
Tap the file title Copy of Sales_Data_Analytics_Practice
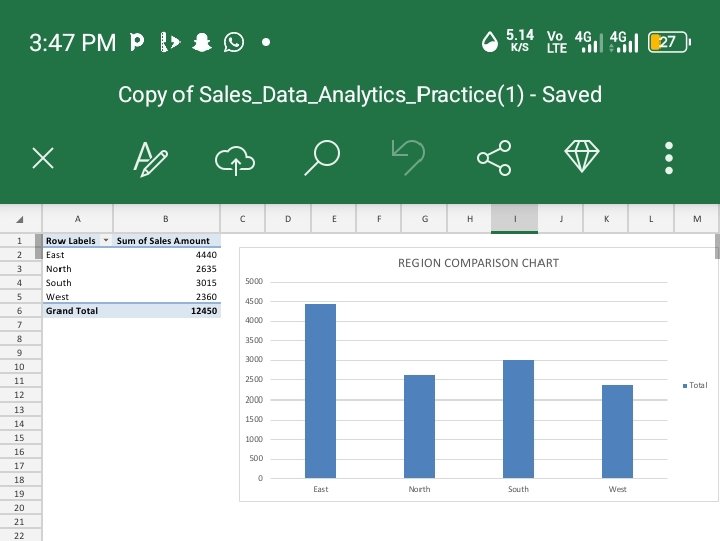pyautogui.click(x=360, y=95)
